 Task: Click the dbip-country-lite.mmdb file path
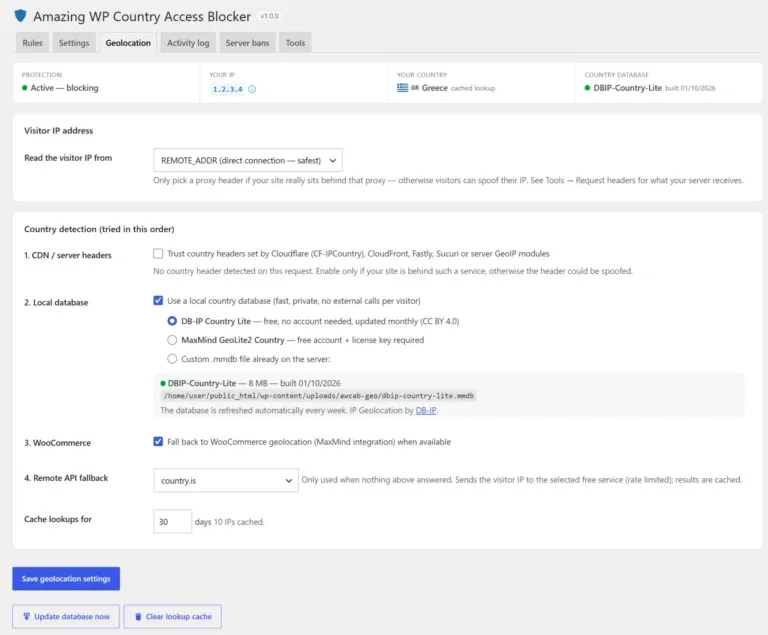(319, 396)
